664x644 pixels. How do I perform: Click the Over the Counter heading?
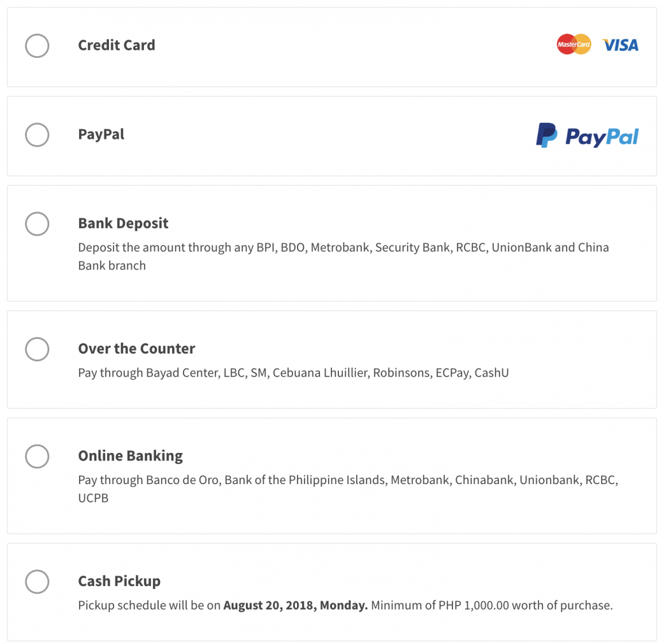(136, 349)
